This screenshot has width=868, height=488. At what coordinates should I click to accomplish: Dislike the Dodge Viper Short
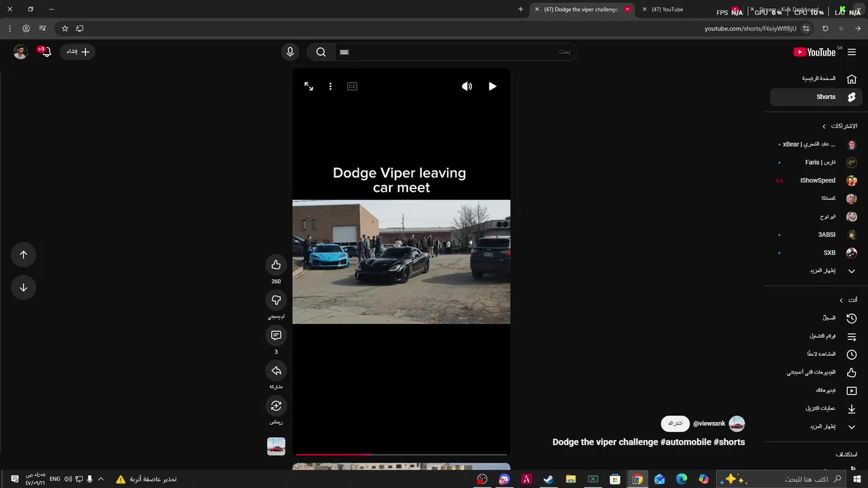276,300
